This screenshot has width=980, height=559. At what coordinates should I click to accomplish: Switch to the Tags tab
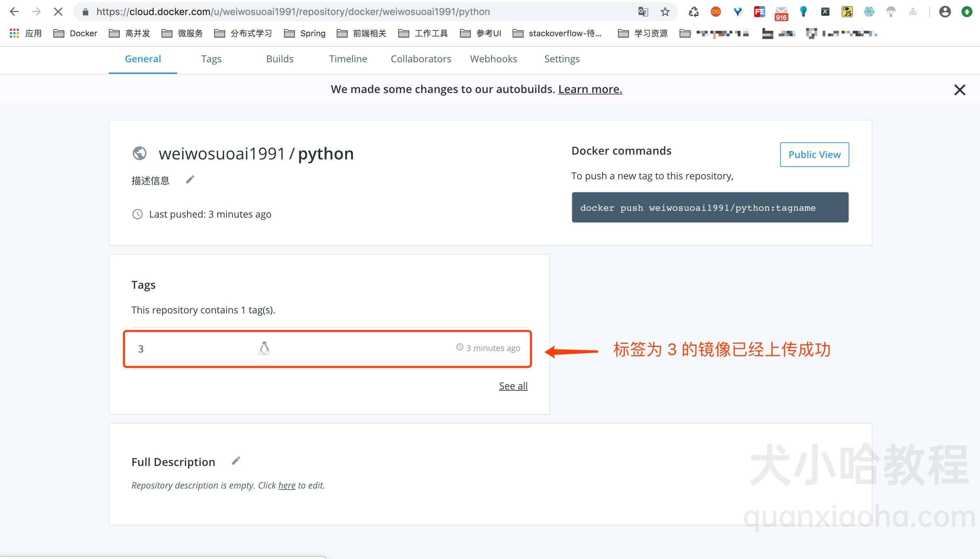[x=211, y=59]
